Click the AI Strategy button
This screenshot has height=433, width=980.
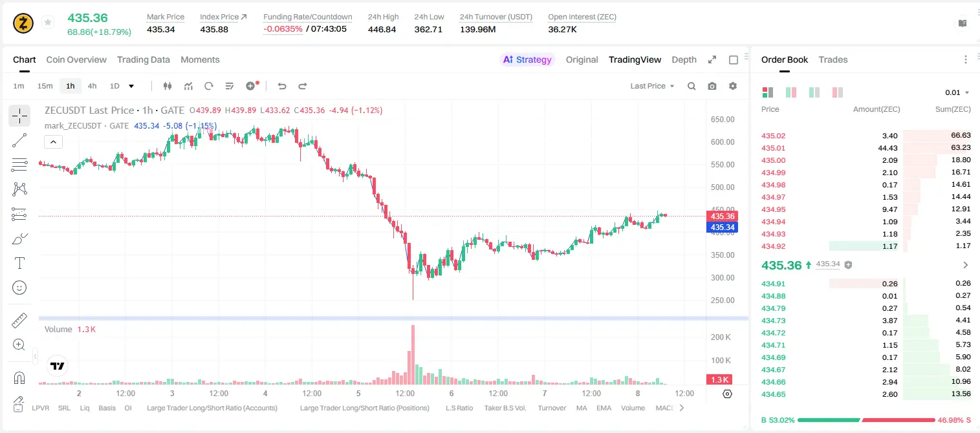point(527,59)
